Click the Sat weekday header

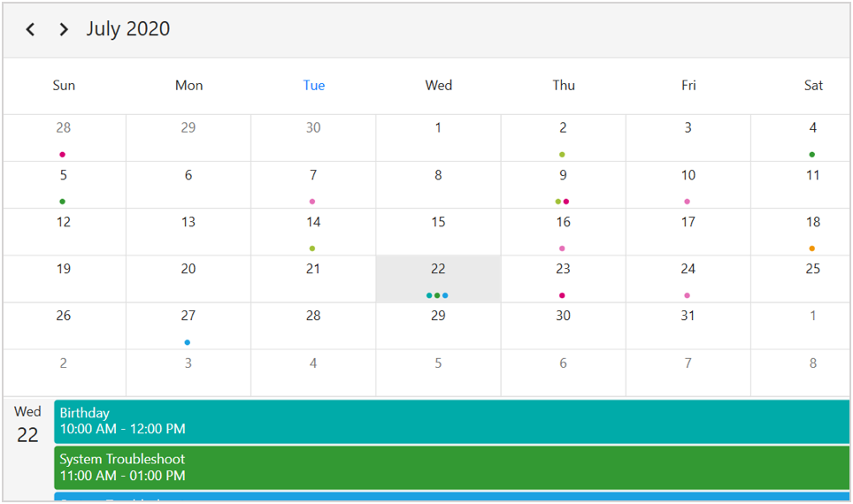click(x=813, y=86)
